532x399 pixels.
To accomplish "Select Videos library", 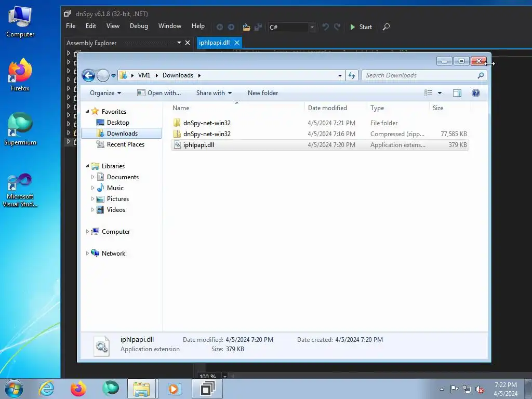I will 116,210.
